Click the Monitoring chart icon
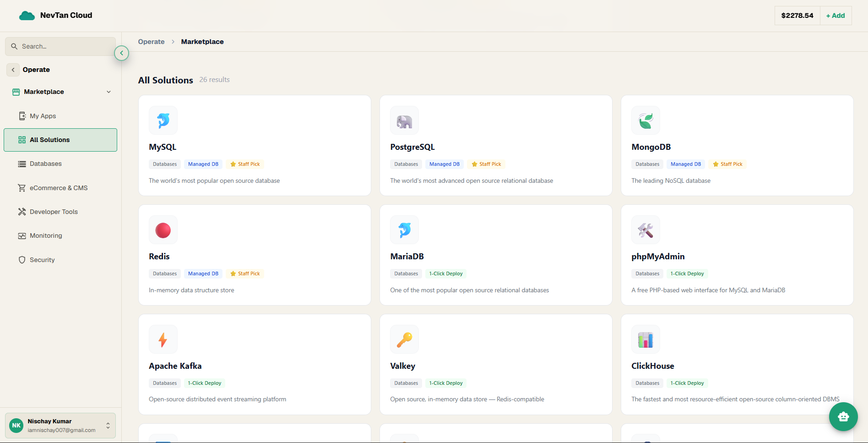The height and width of the screenshot is (443, 868). [x=22, y=235]
